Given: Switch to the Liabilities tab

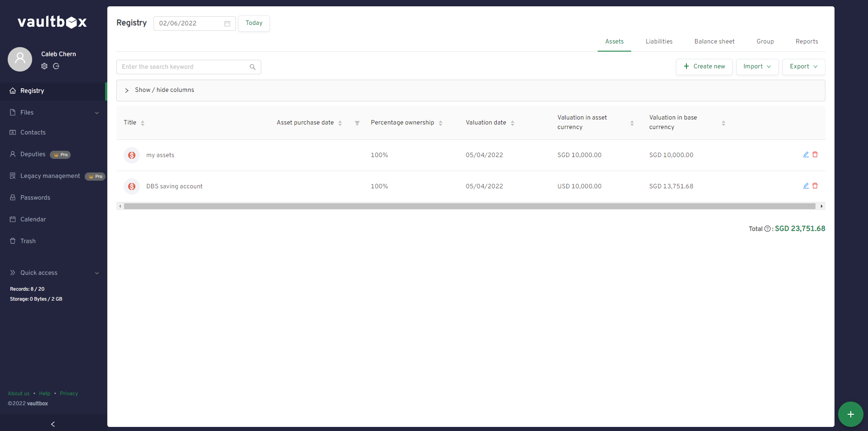Looking at the screenshot, I should [x=658, y=41].
